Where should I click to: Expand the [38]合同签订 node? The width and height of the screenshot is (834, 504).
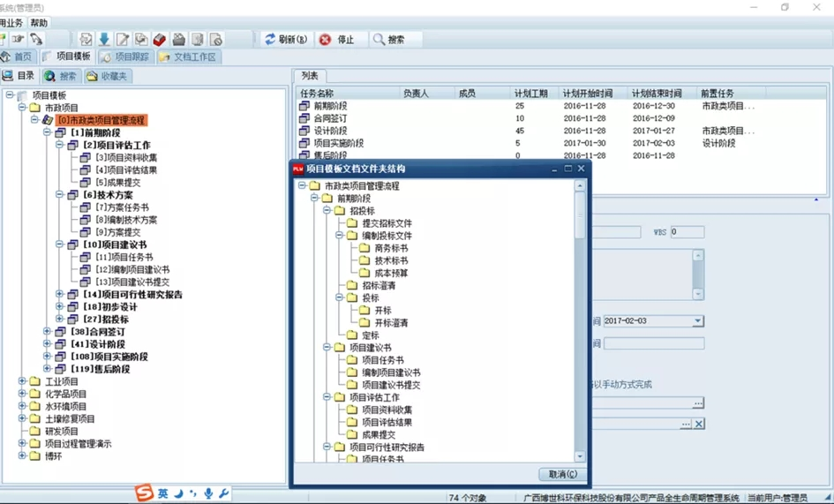point(48,332)
